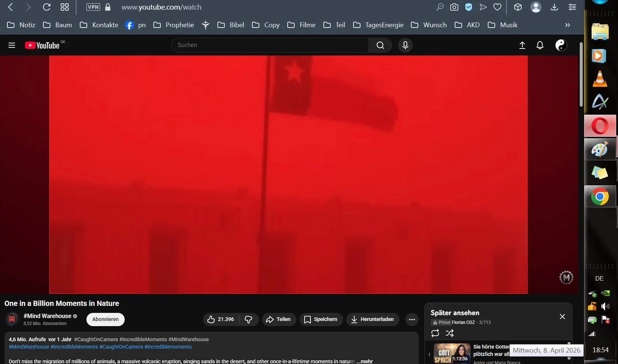Click the red video player area
The height and width of the screenshot is (364, 618).
coord(288,175)
